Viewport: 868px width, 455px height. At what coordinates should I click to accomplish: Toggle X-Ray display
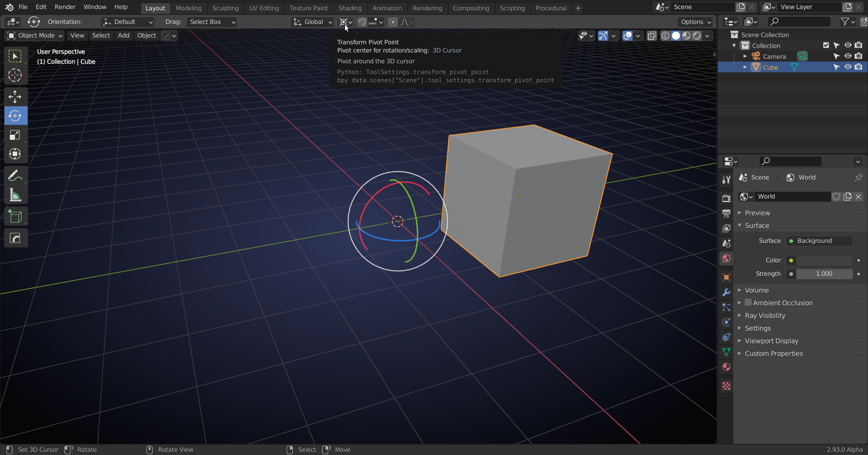tap(652, 35)
